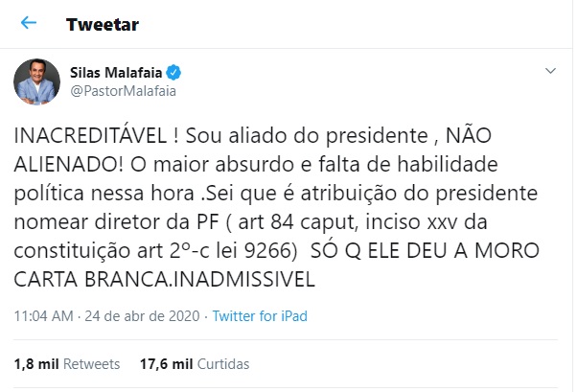Open the Retweets label
The image size is (577, 392).
click(x=93, y=364)
